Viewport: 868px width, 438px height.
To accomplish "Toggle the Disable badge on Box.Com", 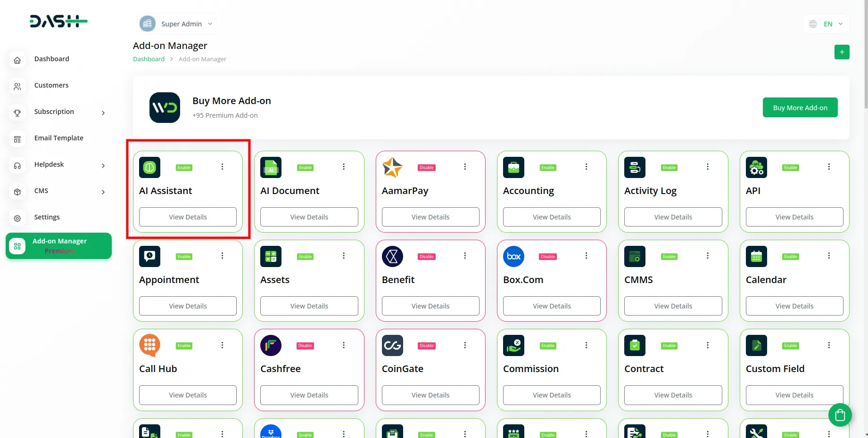I will pyautogui.click(x=548, y=257).
